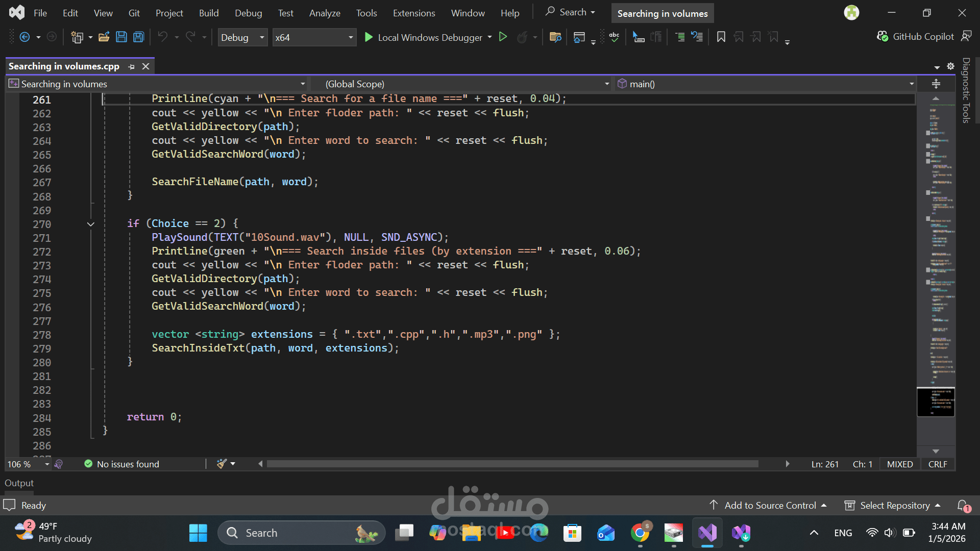Click the Local Windows Debugger start button
This screenshot has height=551, width=980.
tap(423, 37)
